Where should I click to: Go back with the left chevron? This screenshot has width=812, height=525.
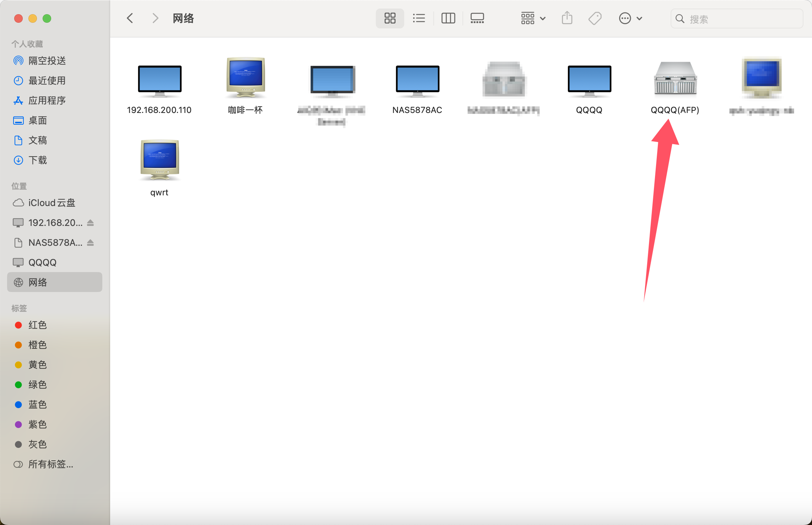pos(130,18)
